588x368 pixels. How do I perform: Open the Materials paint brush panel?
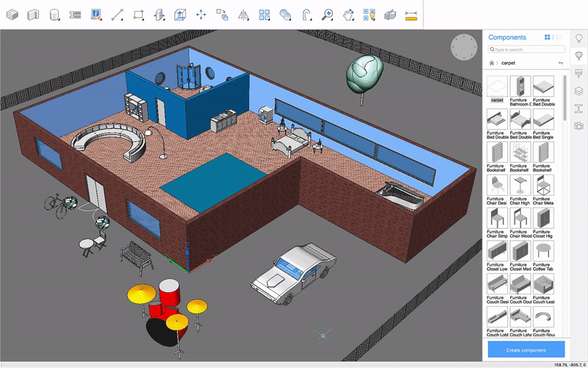coord(579,73)
